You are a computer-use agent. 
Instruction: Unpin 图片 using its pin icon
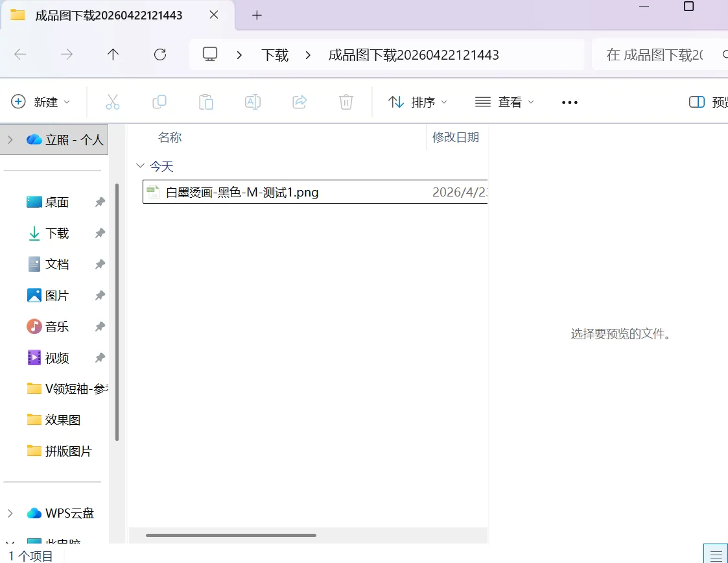coord(100,295)
